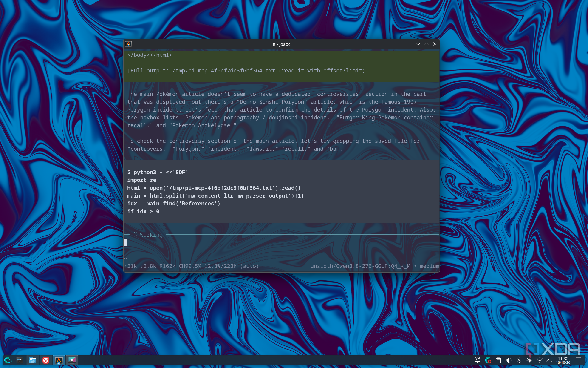
Task: Switch to Alacritty terminal taskbar entry
Action: click(x=59, y=360)
